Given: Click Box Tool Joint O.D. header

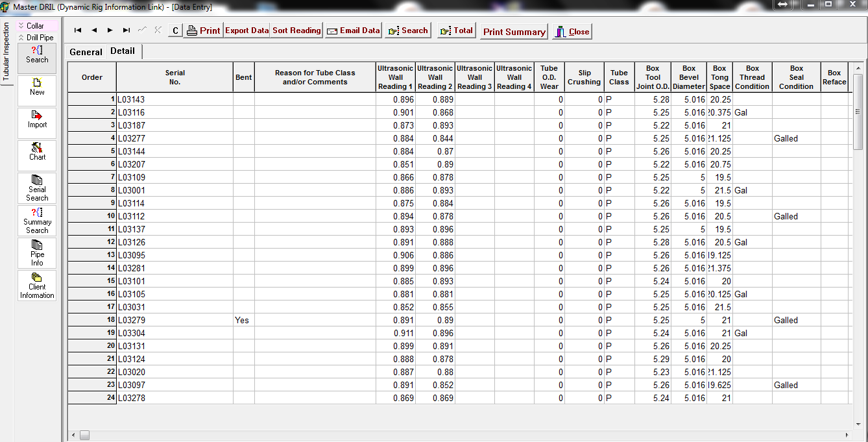Looking at the screenshot, I should [653, 77].
